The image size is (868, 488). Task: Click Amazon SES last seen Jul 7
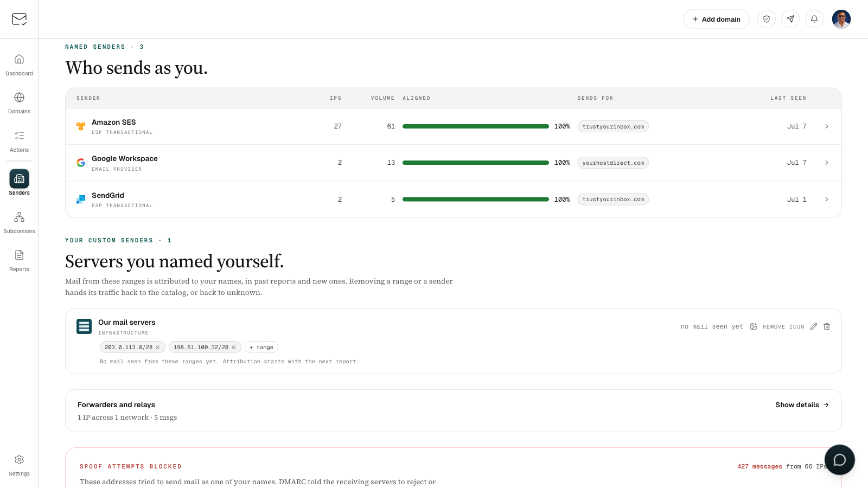pyautogui.click(x=797, y=126)
